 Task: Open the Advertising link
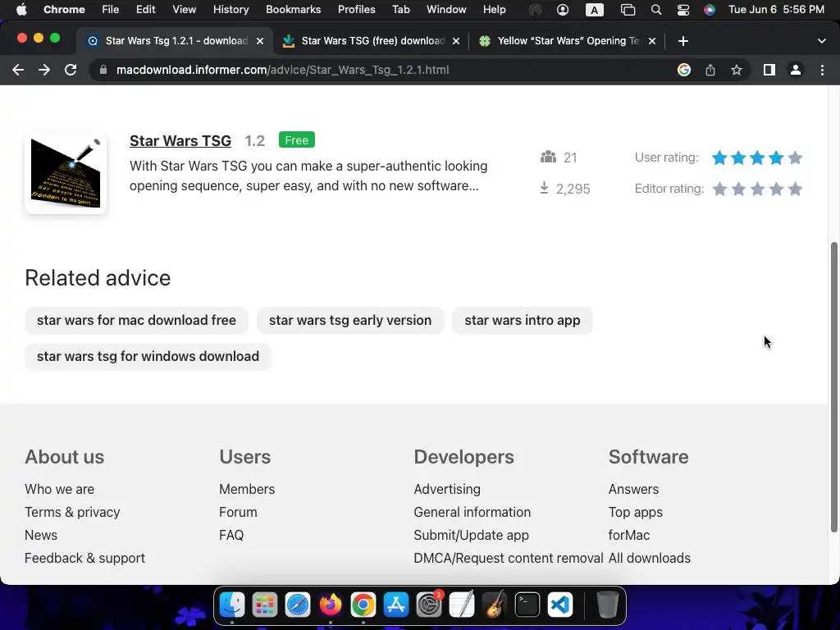(x=447, y=489)
